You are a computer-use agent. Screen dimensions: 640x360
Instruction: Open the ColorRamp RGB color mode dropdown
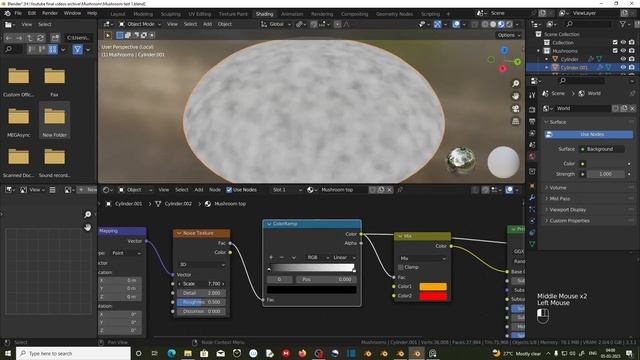tap(318, 258)
